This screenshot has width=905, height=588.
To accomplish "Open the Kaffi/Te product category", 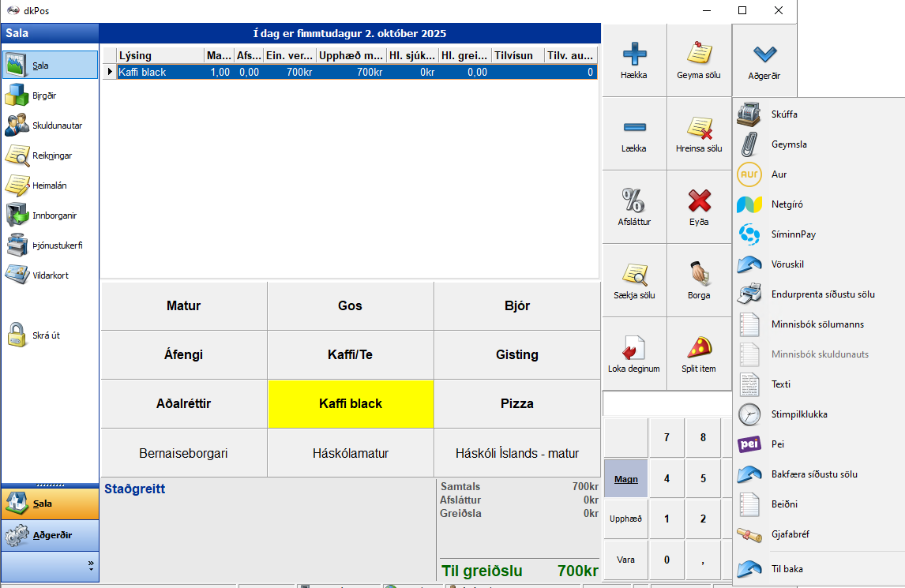I will tap(350, 354).
